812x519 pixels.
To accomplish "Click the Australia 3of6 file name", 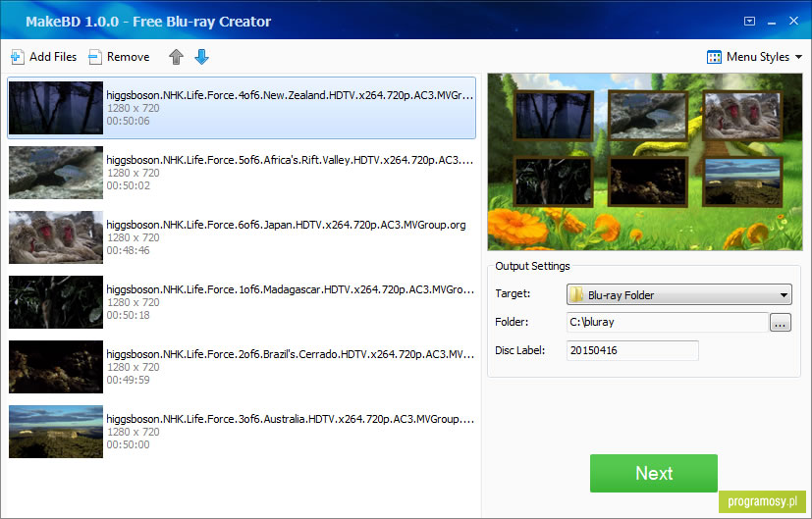I will coord(290,419).
